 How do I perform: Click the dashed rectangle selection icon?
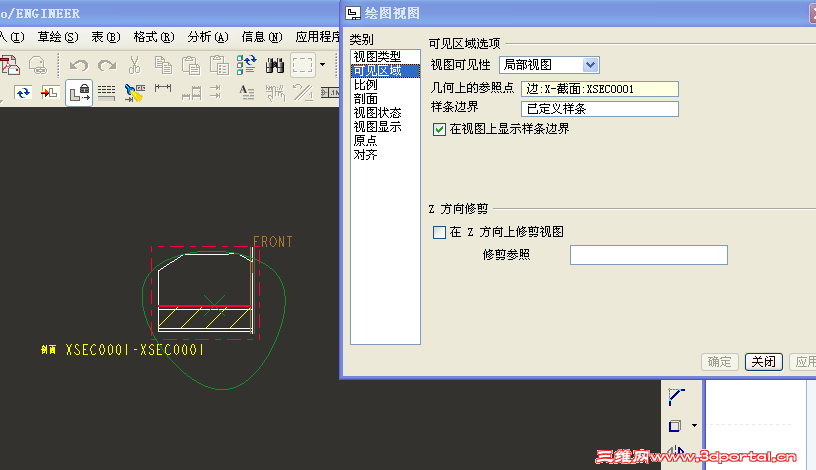(x=302, y=66)
